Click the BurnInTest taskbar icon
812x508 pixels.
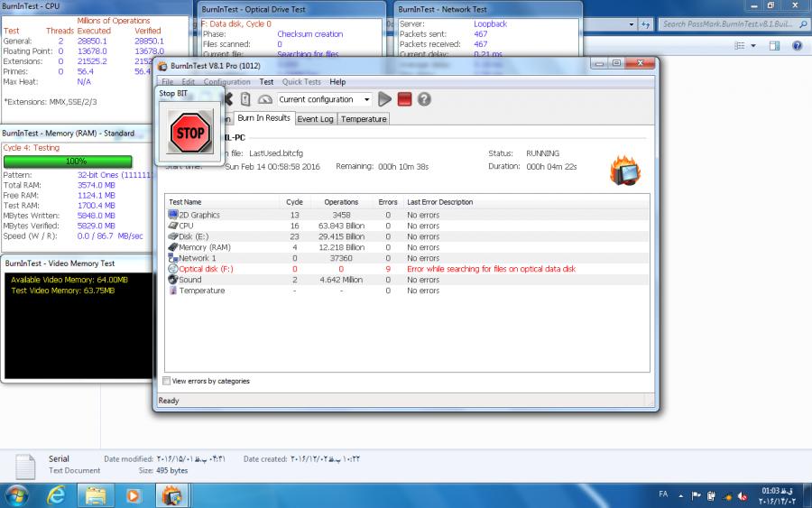(172, 495)
